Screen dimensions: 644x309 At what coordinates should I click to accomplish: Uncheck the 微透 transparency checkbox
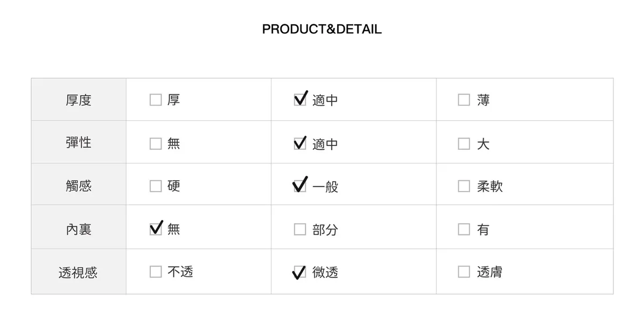[x=300, y=273]
